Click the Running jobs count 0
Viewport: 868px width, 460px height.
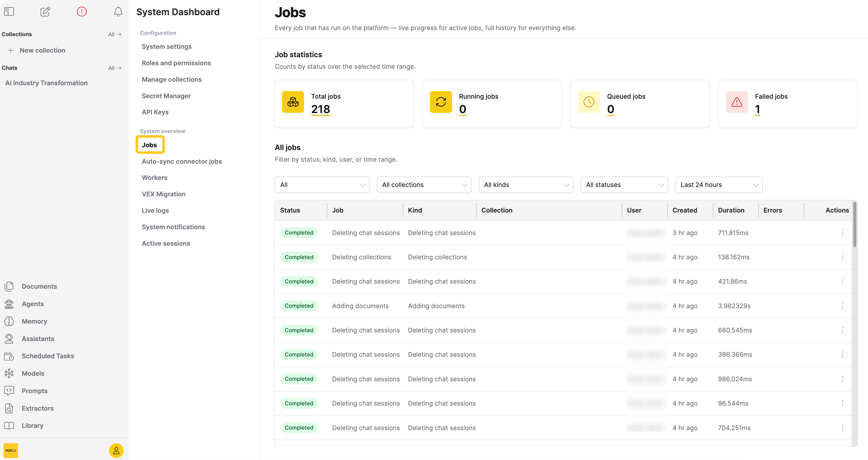pyautogui.click(x=463, y=110)
